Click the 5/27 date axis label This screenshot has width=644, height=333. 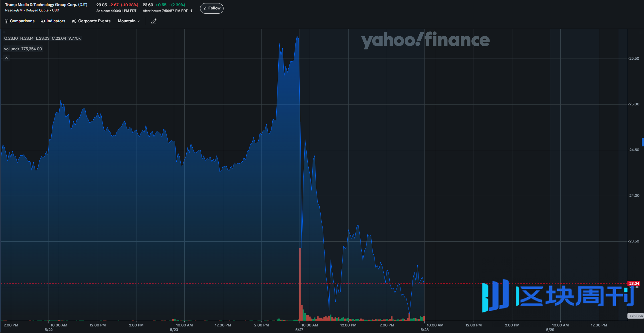pyautogui.click(x=299, y=330)
